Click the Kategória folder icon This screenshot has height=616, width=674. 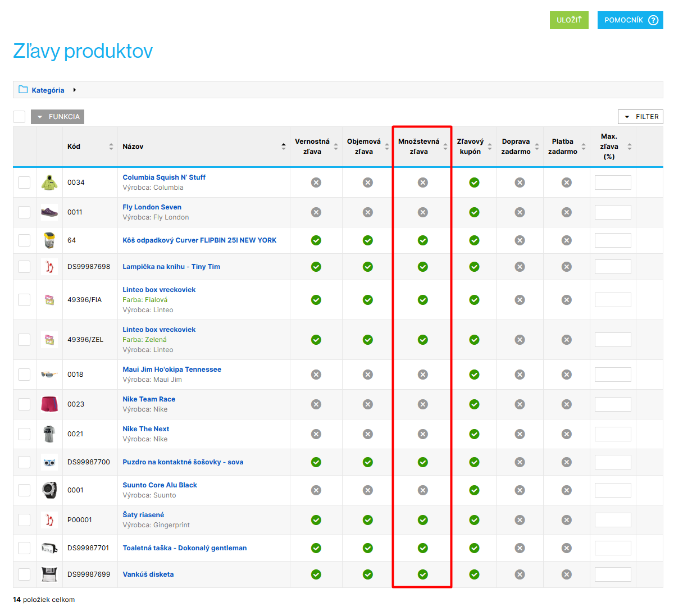click(x=23, y=90)
